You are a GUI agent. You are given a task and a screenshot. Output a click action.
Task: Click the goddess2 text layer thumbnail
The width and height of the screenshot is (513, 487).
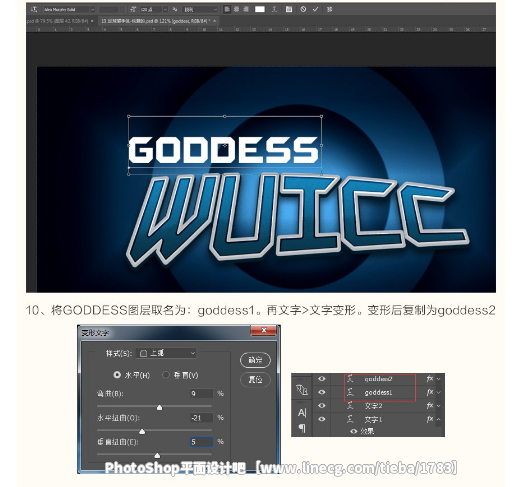[350, 379]
